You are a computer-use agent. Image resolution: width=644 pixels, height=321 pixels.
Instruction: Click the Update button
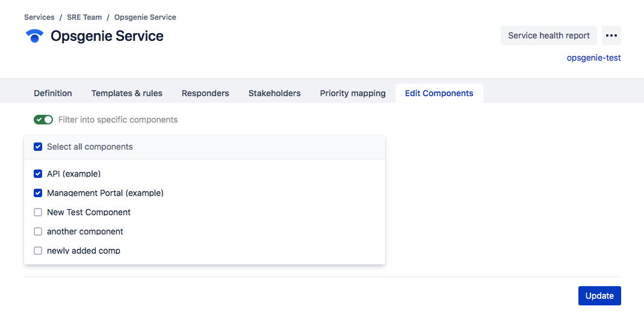[599, 296]
